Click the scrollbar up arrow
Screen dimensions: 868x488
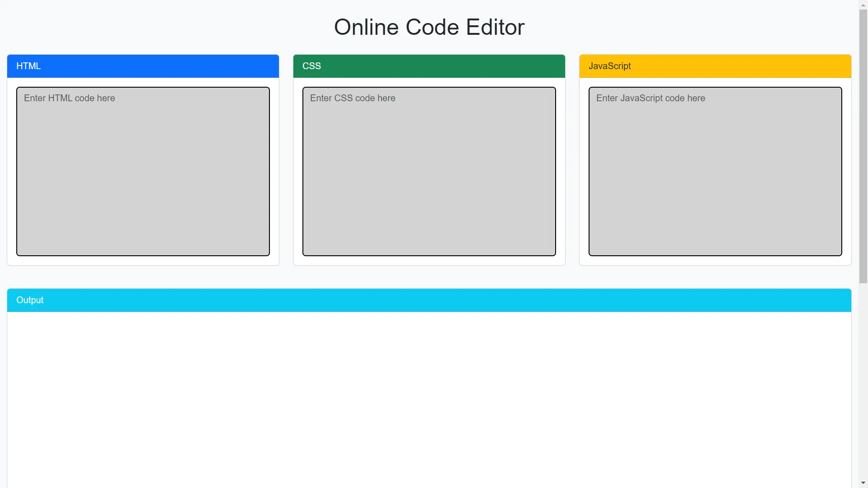863,5
